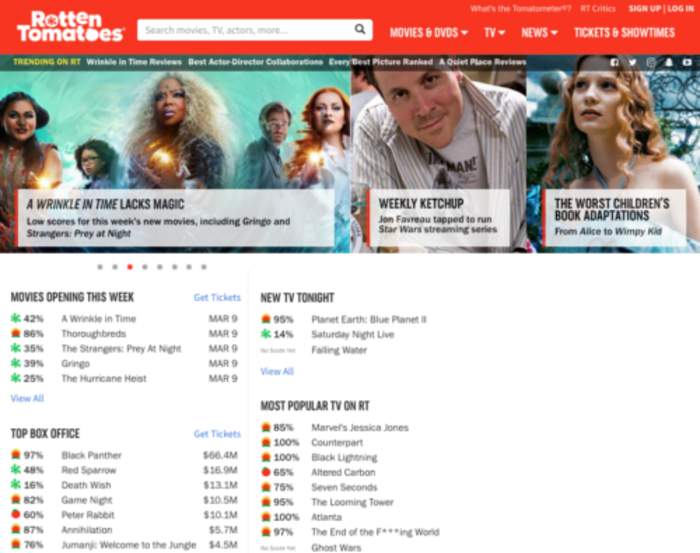Open The Strangers: Prey At Night

(121, 348)
